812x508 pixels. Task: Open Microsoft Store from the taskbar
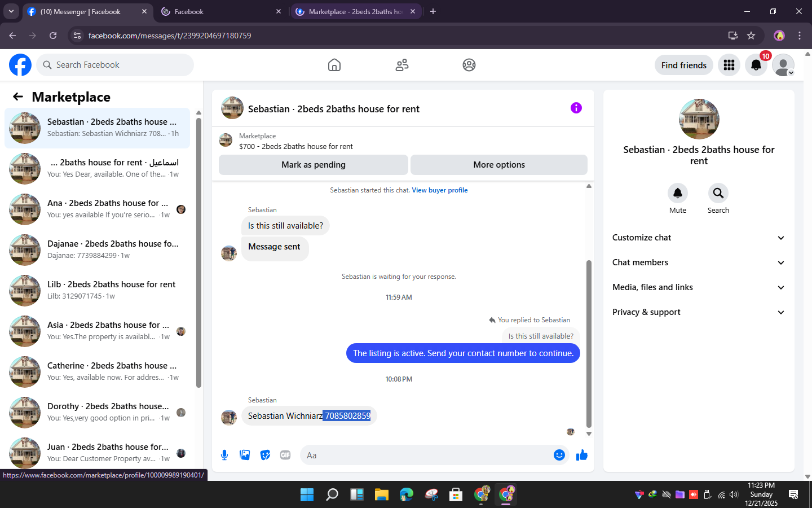pos(456,494)
